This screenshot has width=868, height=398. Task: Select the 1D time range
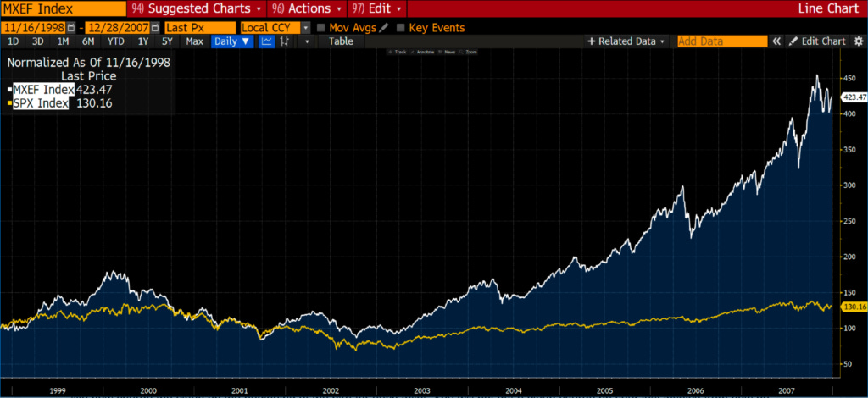13,41
